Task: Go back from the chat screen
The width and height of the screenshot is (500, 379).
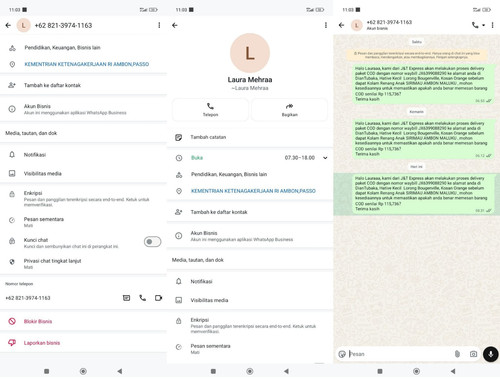Action: [341, 25]
